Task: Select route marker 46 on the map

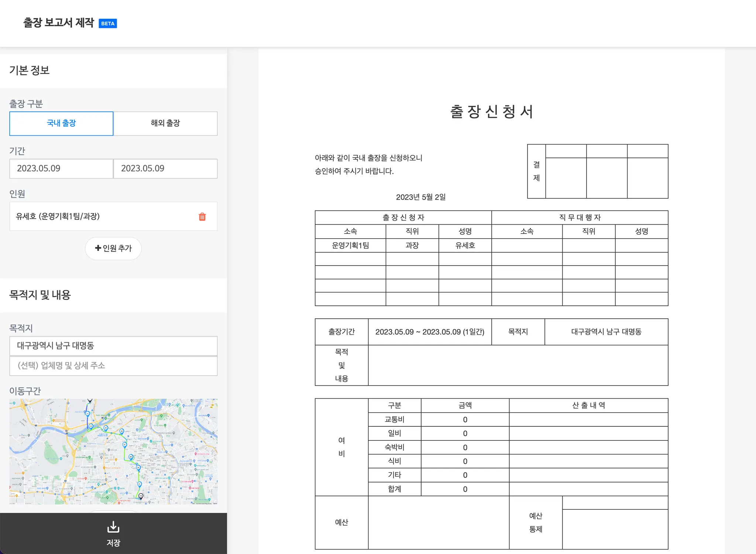Action: tap(122, 431)
